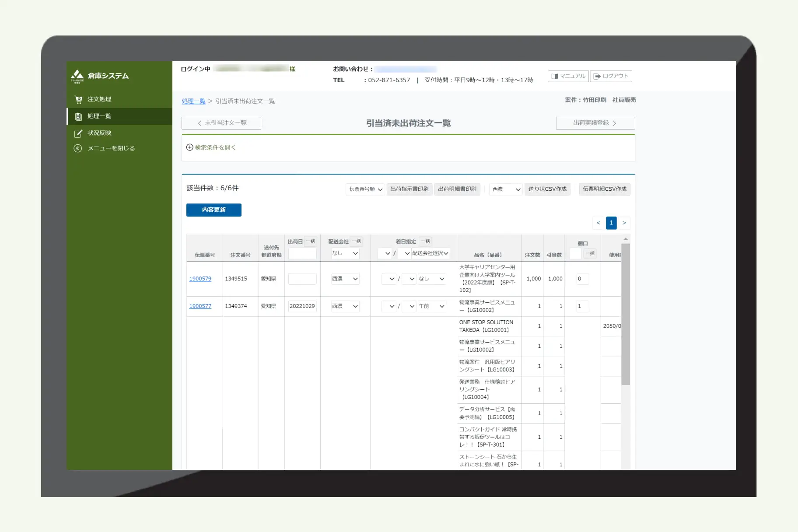
Task: Click 個口 field with value 0
Action: [x=582, y=279]
